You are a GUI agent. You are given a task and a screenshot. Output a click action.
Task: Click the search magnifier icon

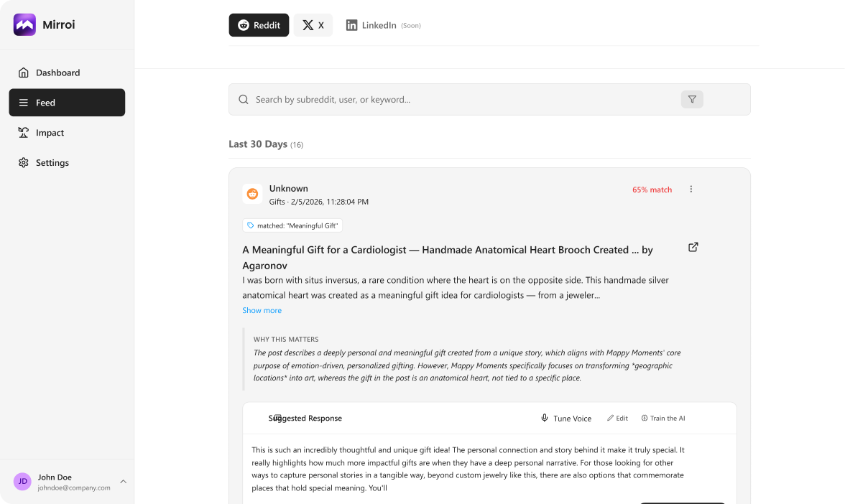point(244,100)
